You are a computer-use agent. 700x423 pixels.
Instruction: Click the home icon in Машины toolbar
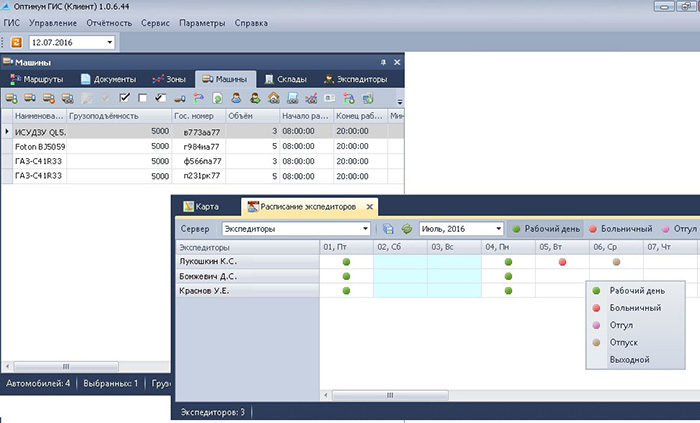point(274,98)
